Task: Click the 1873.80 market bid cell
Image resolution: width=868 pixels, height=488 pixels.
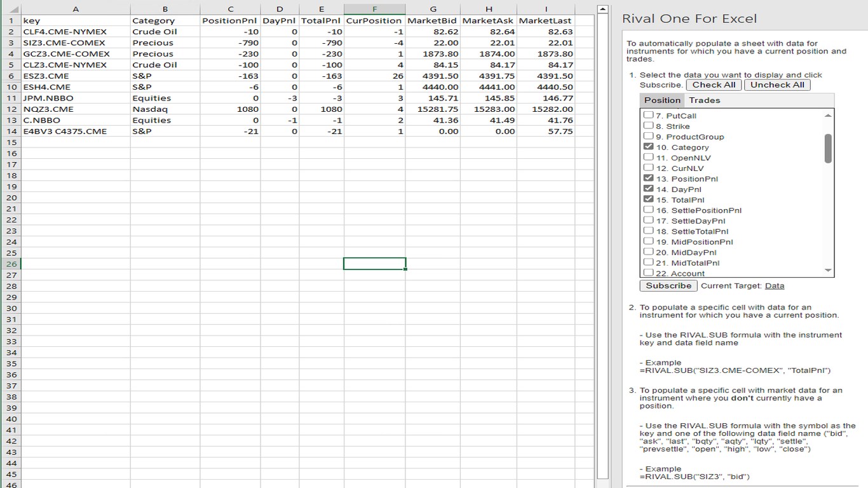Action: click(x=433, y=54)
